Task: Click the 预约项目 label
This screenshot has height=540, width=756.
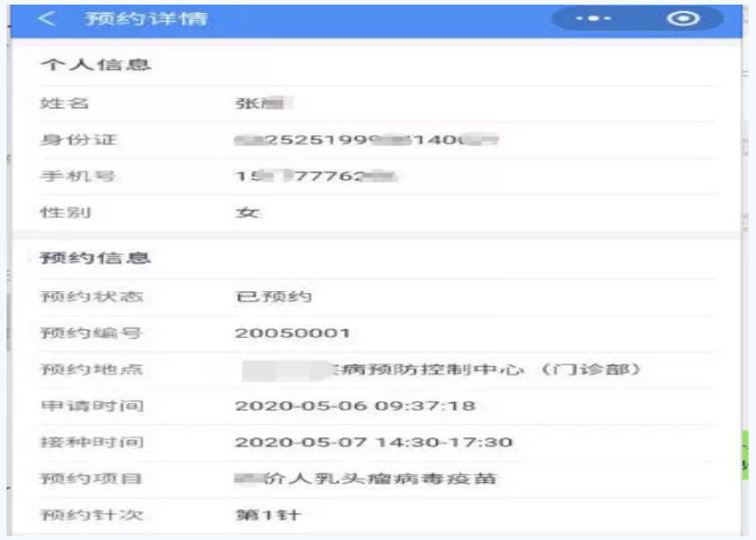Action: 91,478
